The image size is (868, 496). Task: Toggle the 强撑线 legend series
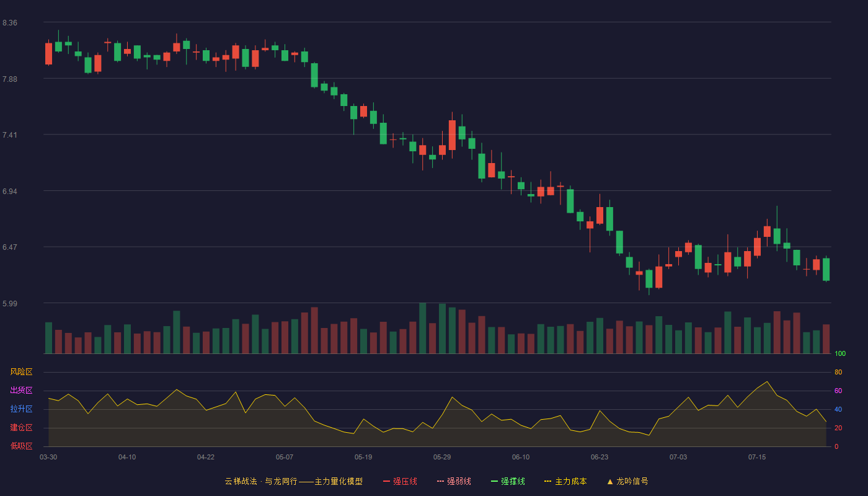pyautogui.click(x=508, y=481)
